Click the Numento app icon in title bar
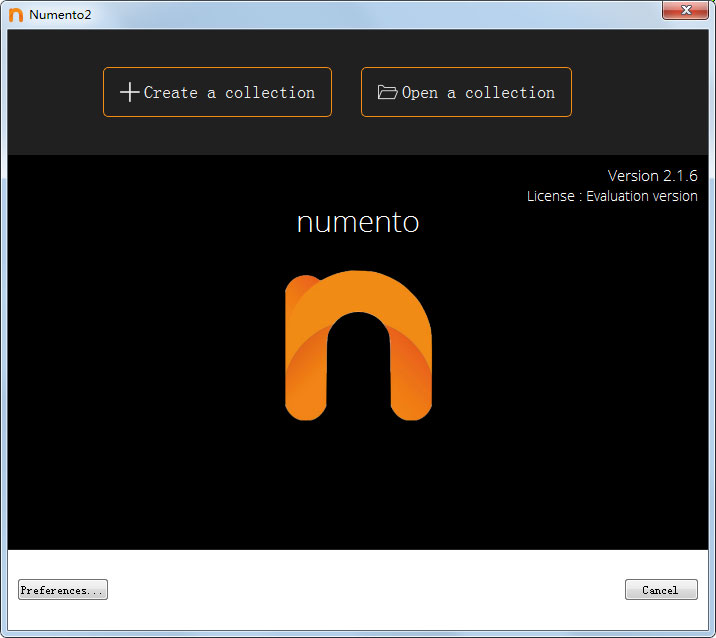The height and width of the screenshot is (638, 716). pyautogui.click(x=16, y=14)
